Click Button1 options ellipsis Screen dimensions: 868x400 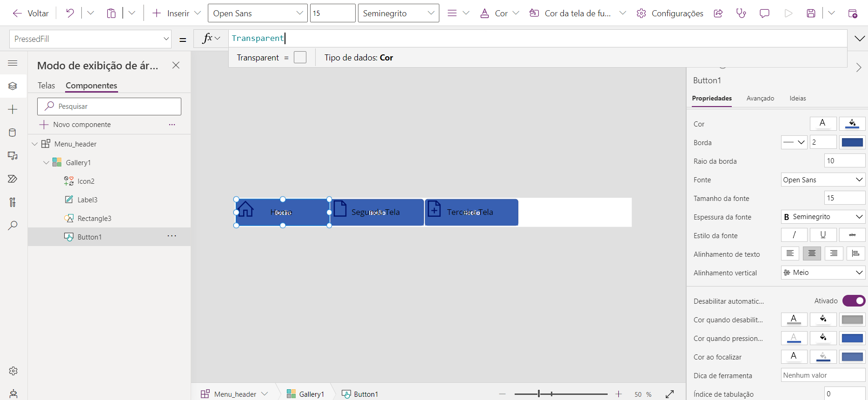pos(172,236)
